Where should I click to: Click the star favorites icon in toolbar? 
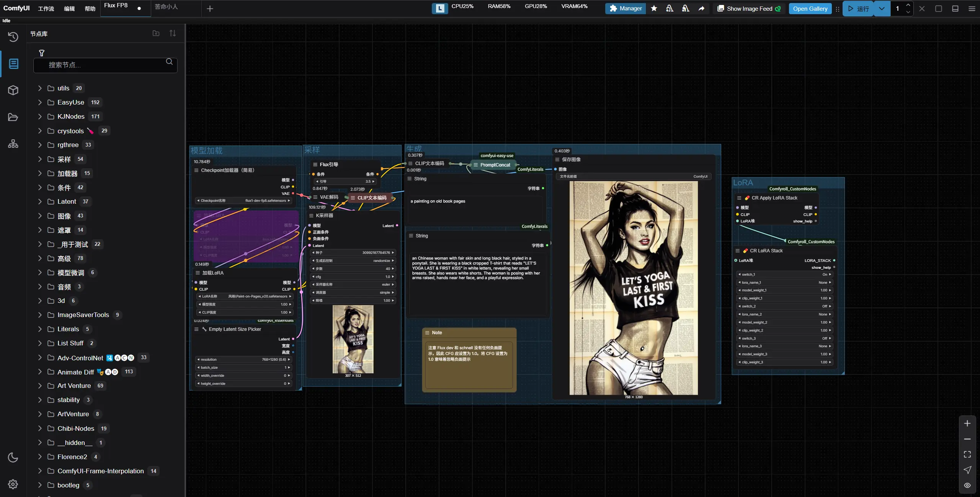click(654, 8)
